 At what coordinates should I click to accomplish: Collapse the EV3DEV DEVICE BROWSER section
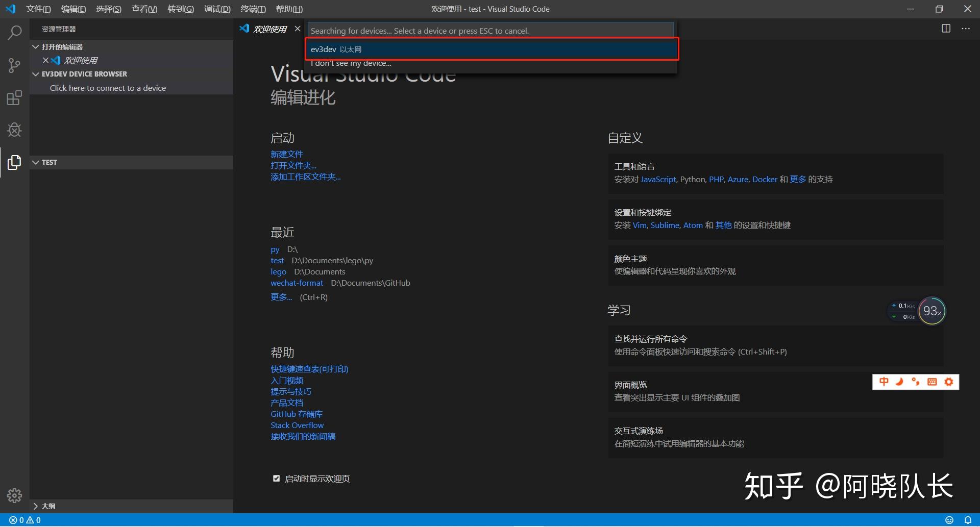point(36,73)
